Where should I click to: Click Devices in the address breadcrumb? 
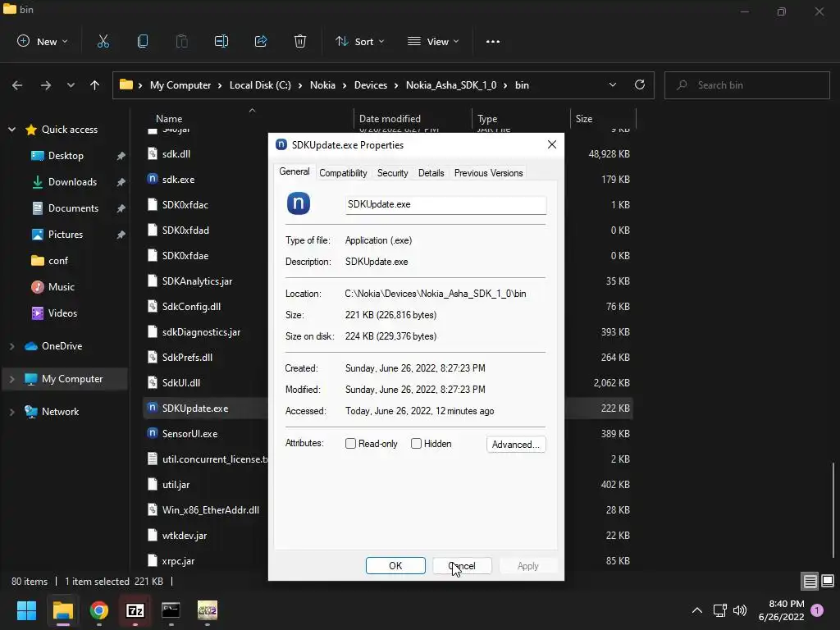(370, 85)
